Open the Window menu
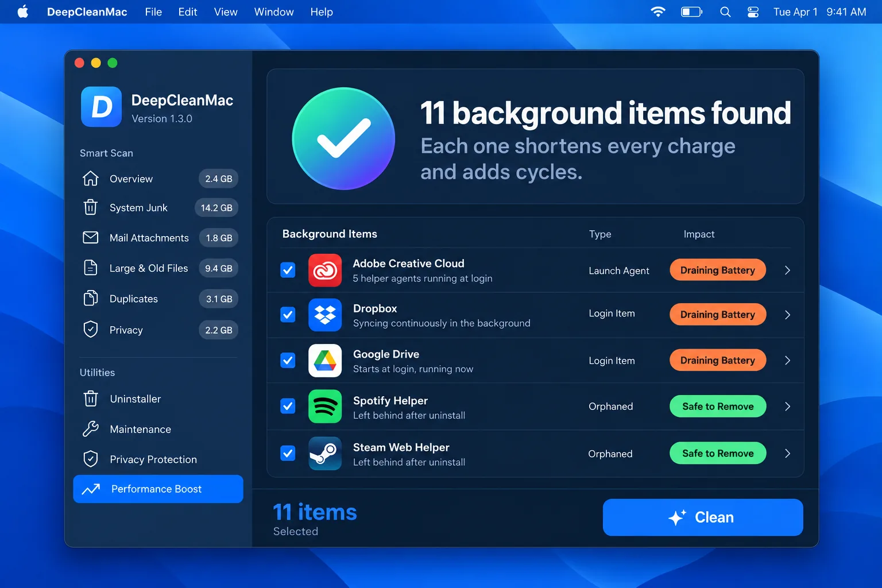Viewport: 882px width, 588px height. point(274,12)
